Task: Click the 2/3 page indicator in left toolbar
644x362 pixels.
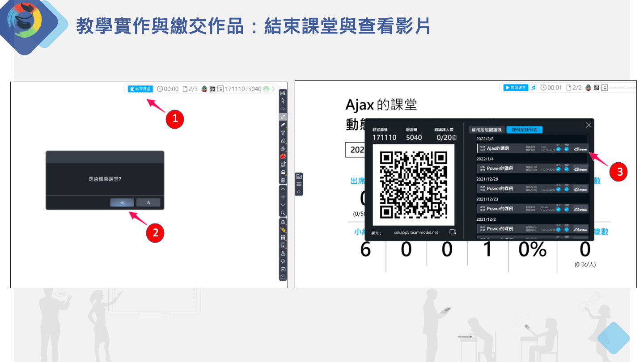Action: (190, 89)
